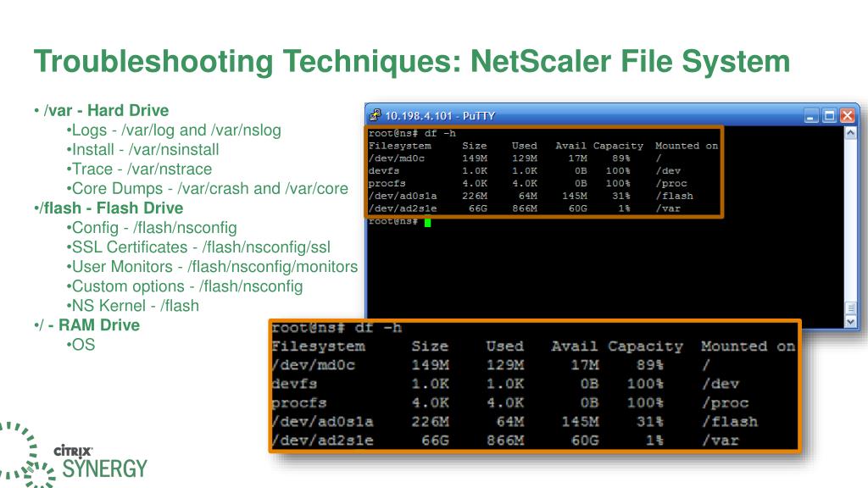Click '/var' mount point in enlarged output
Image resolution: width=868 pixels, height=488 pixels.
[x=721, y=441]
